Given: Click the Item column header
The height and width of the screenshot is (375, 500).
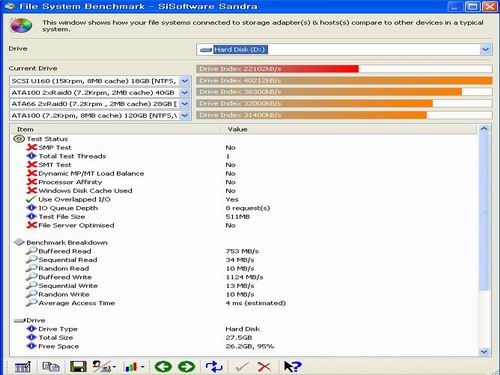Looking at the screenshot, I should click(x=115, y=129).
